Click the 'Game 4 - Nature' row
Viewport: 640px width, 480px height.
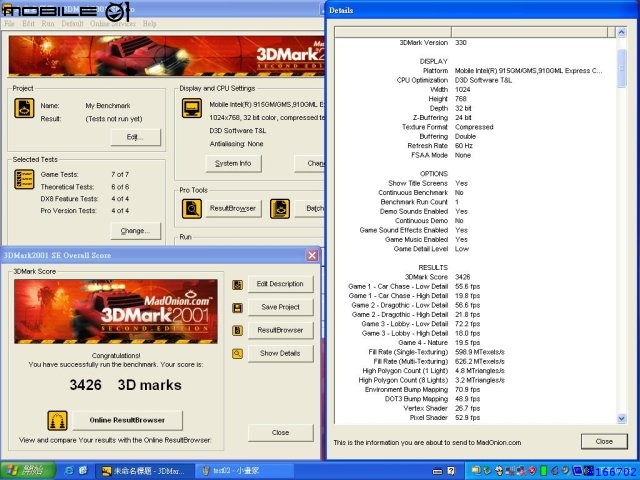(476, 343)
